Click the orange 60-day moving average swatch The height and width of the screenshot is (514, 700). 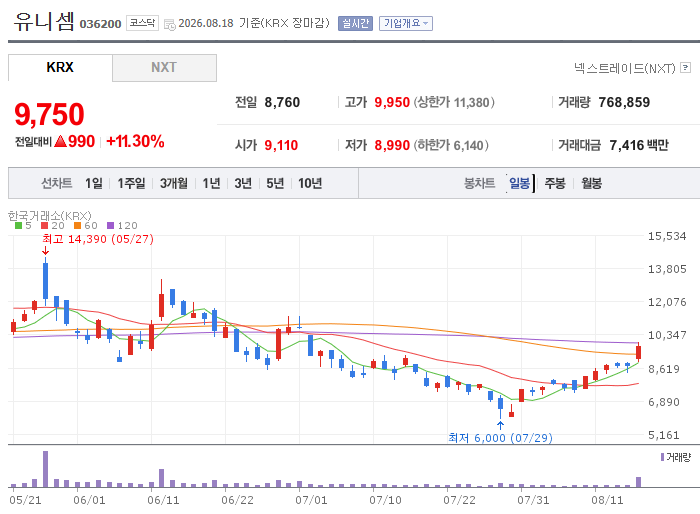tap(78, 226)
